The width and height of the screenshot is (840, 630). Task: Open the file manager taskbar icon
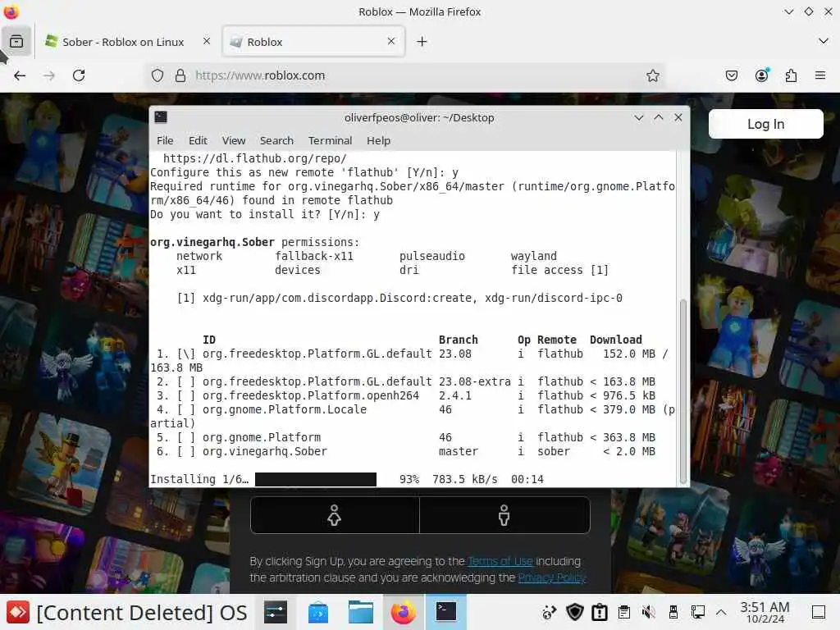point(361,612)
